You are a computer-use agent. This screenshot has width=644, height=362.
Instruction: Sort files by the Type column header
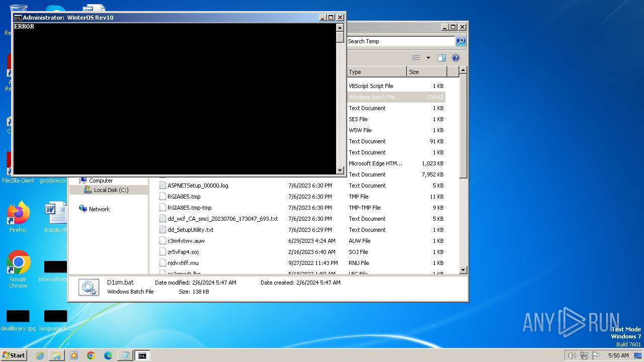click(x=376, y=72)
